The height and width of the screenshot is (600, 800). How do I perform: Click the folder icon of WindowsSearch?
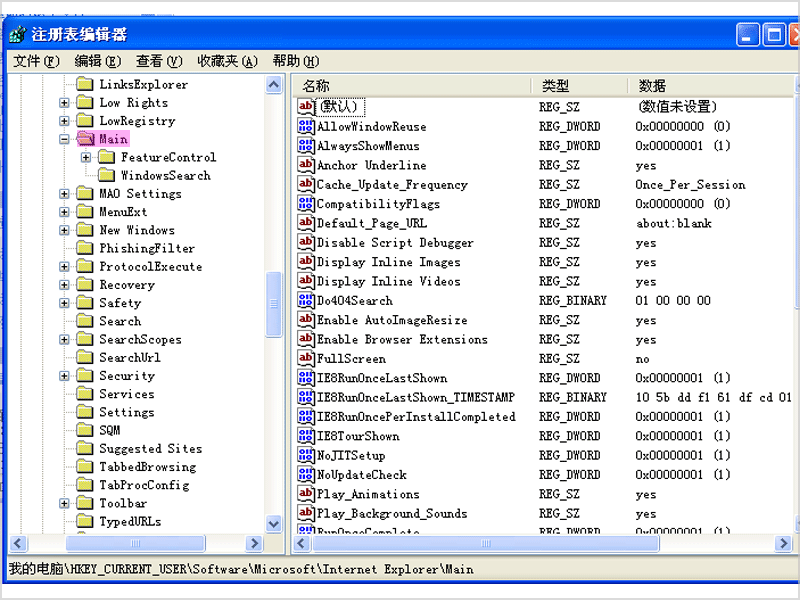(x=106, y=176)
